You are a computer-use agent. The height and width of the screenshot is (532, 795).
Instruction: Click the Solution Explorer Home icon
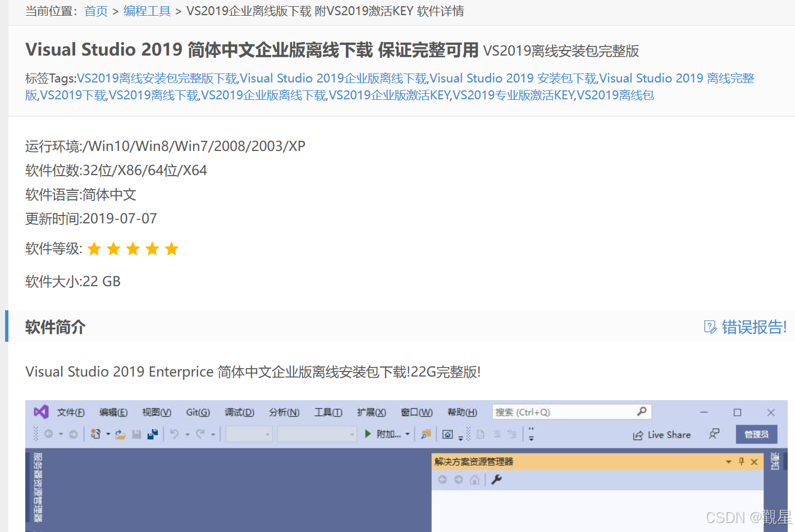[475, 479]
